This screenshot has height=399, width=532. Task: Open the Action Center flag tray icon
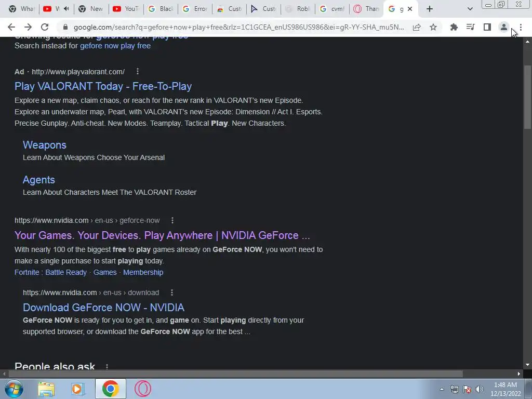[467, 389]
